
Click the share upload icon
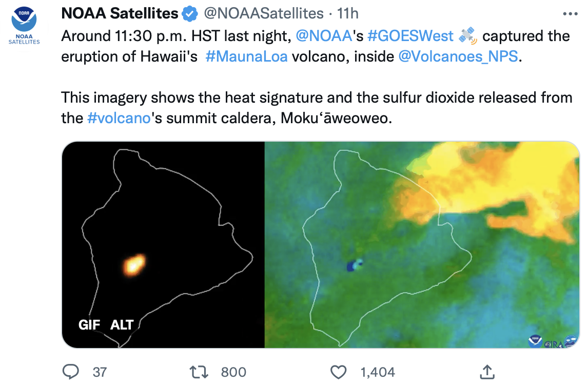487,372
